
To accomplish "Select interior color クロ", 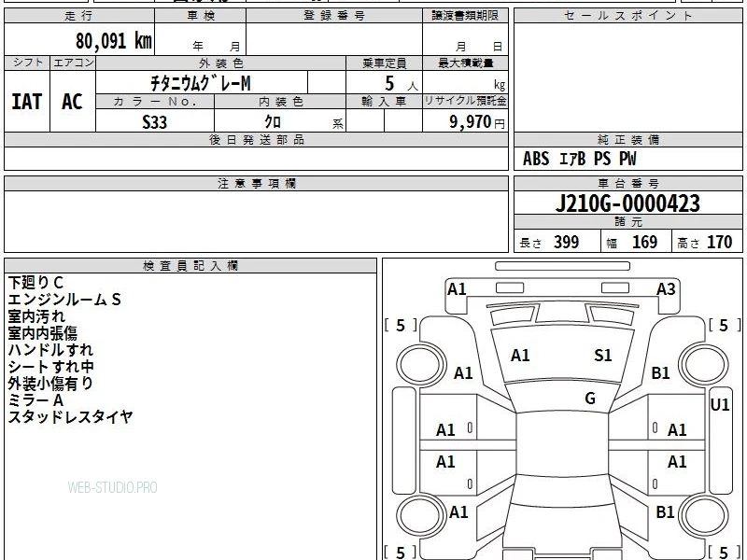I will (273, 122).
